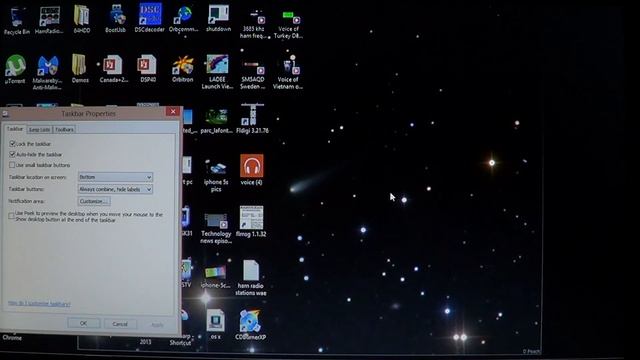The height and width of the screenshot is (360, 640).
Task: Select the Voice of Vietnam video file
Action: 288,73
